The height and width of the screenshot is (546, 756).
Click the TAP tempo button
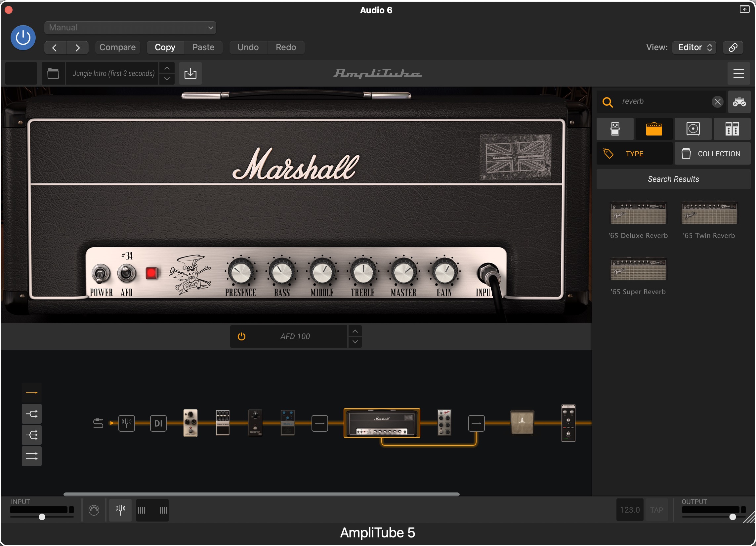point(656,510)
